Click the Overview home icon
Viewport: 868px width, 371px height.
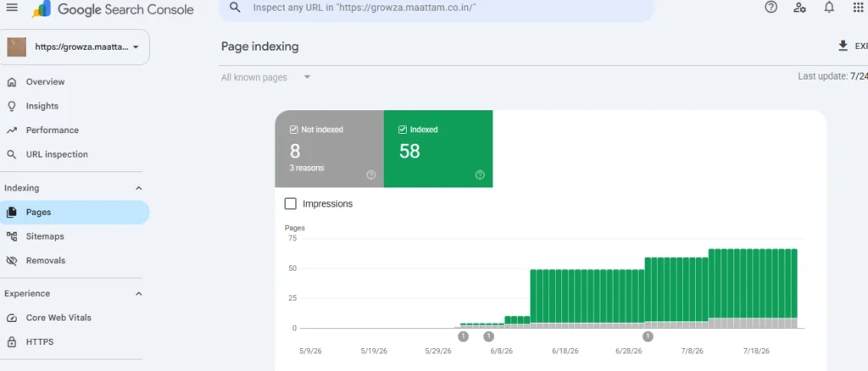pos(11,82)
